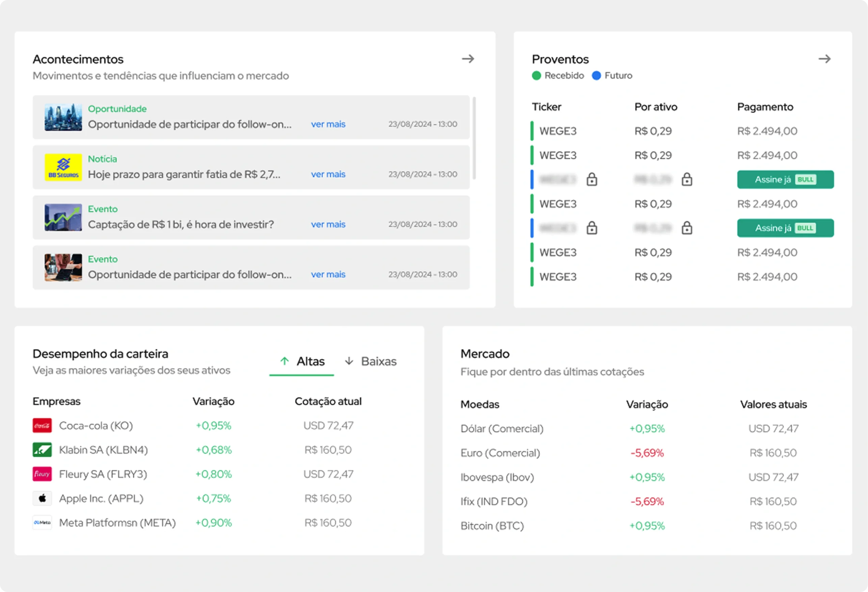Click the lock icon on the blurred Por ativo value

coord(687,179)
